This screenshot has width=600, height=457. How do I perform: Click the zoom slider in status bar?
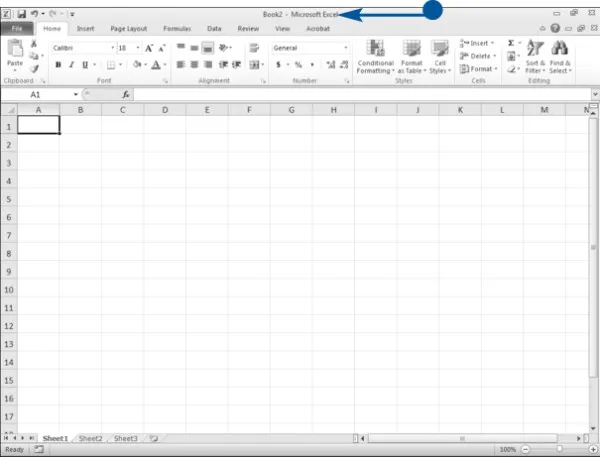tap(552, 450)
